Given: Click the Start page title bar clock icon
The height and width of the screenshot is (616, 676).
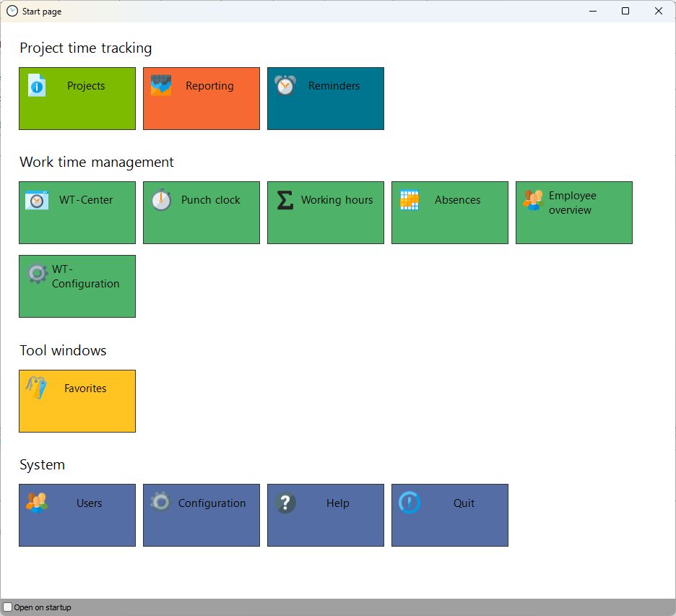Looking at the screenshot, I should click(12, 11).
